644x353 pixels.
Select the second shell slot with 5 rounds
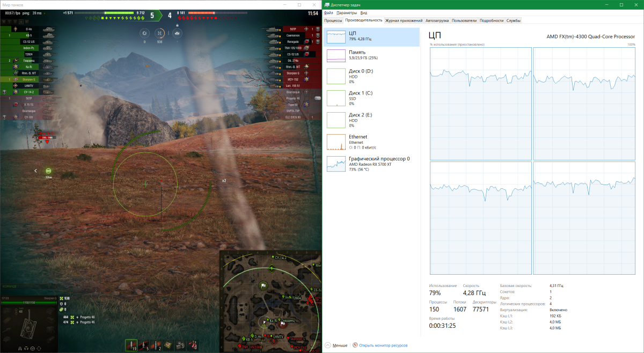(144, 344)
